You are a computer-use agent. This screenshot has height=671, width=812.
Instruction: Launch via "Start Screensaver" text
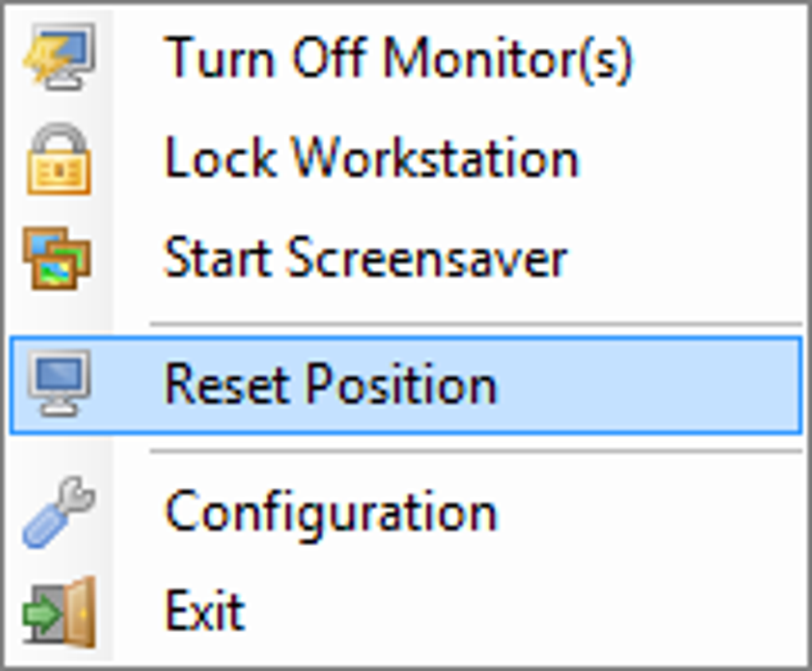click(365, 259)
